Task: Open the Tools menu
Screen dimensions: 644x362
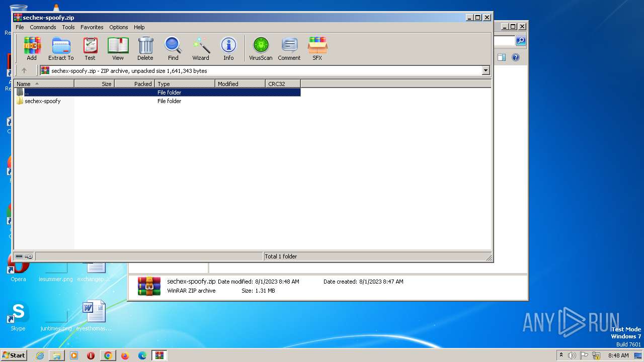Action: pos(68,27)
